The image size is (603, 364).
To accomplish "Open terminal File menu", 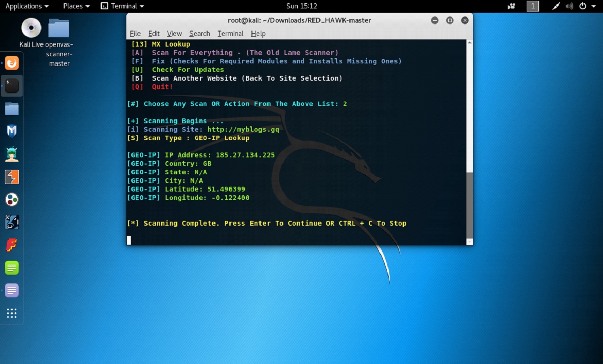I will click(x=135, y=34).
